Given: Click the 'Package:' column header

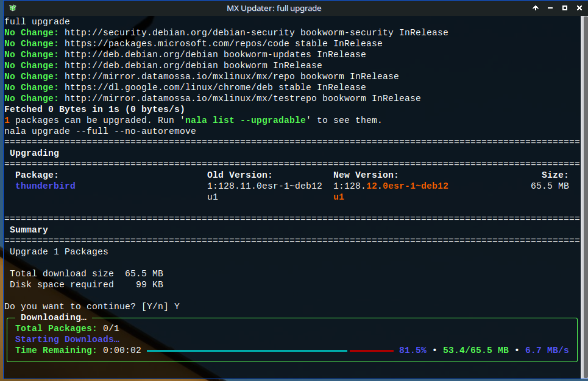Looking at the screenshot, I should (37, 175).
